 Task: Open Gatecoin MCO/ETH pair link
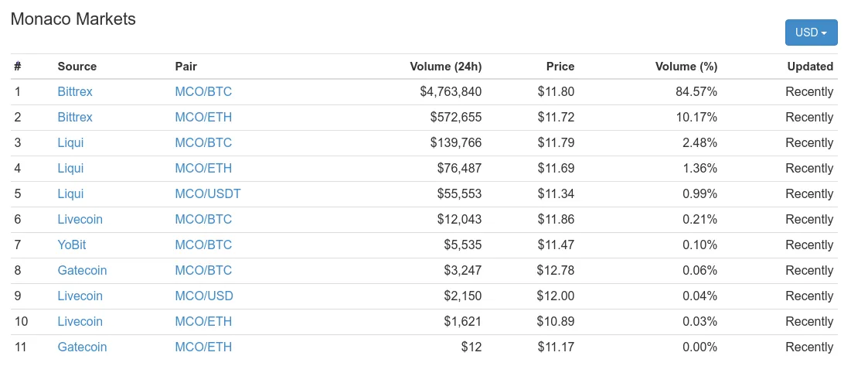tap(203, 347)
